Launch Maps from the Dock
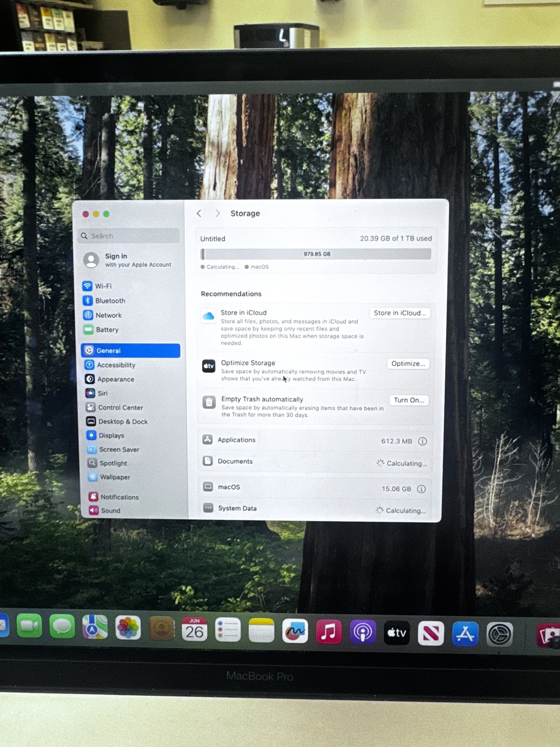The width and height of the screenshot is (560, 747). [x=95, y=627]
